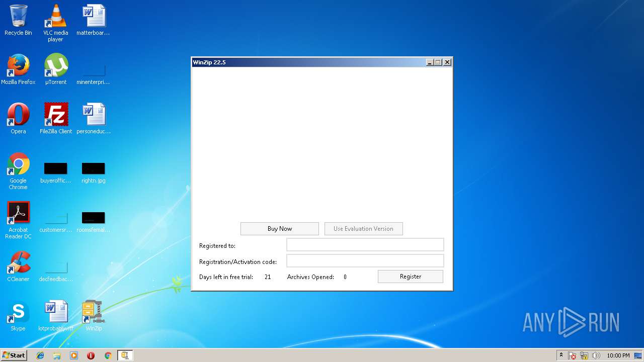Screen dimensions: 644x362
Task: Focus the Registration/Activation code field
Action: point(365,260)
